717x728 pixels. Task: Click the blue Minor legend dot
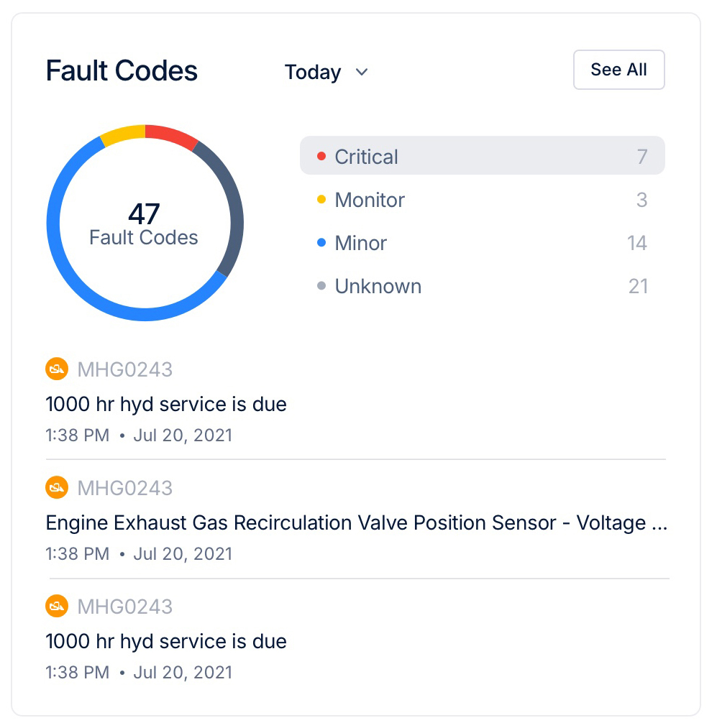(x=321, y=243)
